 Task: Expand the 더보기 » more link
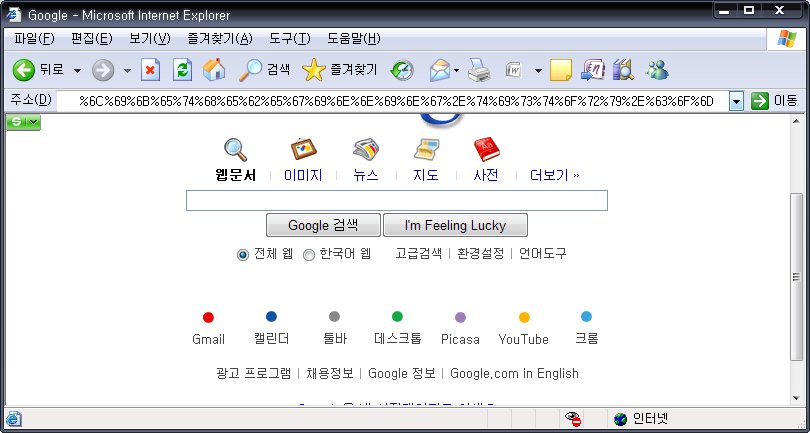coord(555,175)
